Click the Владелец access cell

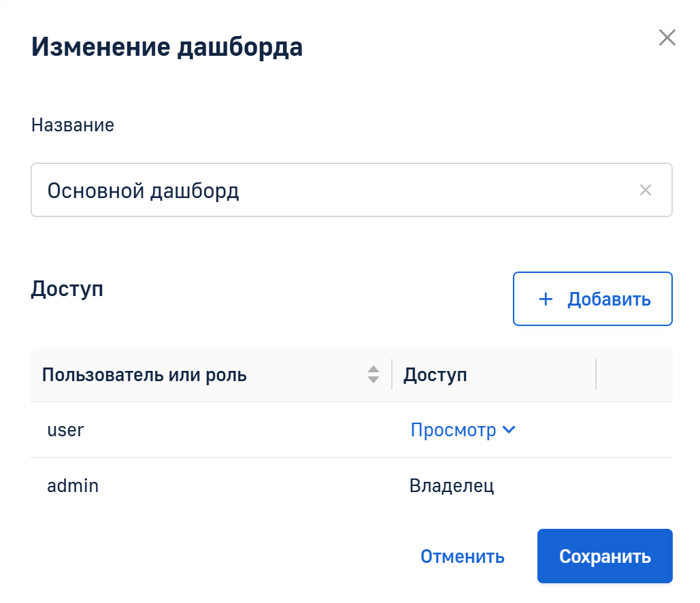[451, 486]
